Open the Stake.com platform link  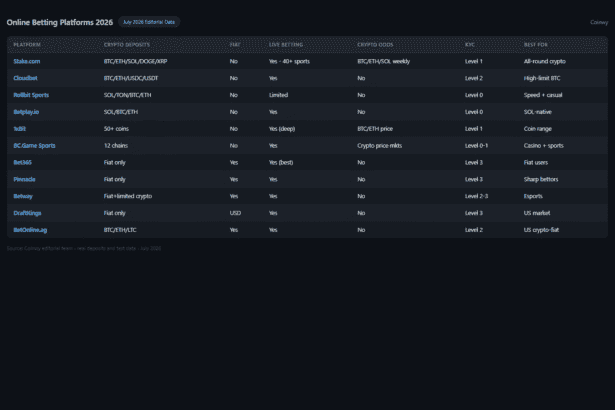[27, 61]
